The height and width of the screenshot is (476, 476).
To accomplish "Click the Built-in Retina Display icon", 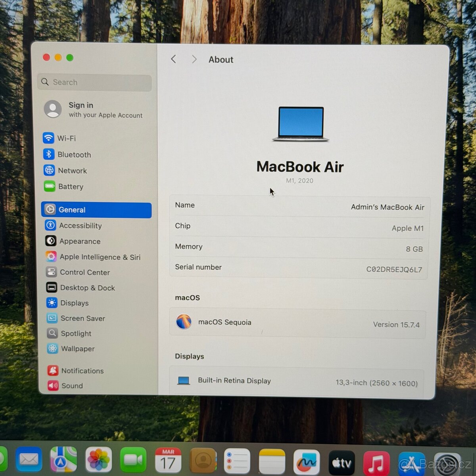I will click(x=183, y=380).
